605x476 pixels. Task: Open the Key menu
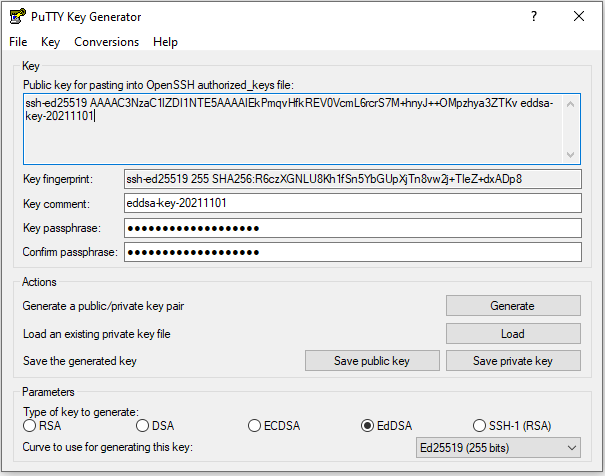[x=51, y=42]
